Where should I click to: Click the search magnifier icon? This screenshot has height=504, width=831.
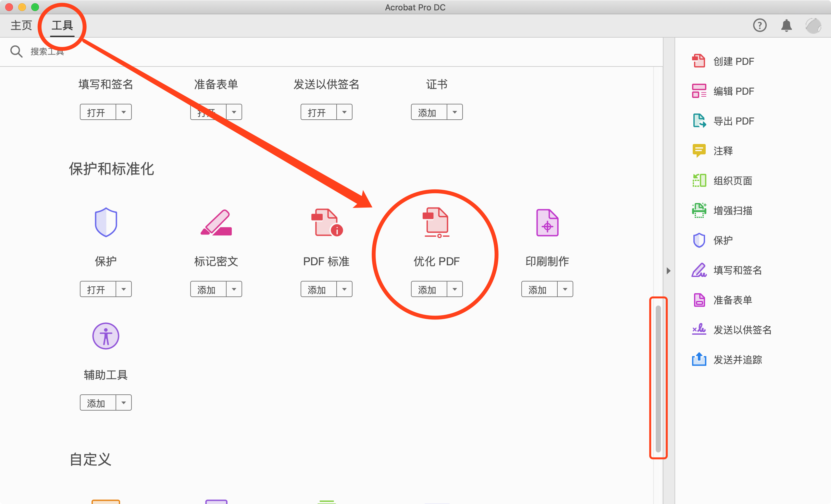(16, 52)
